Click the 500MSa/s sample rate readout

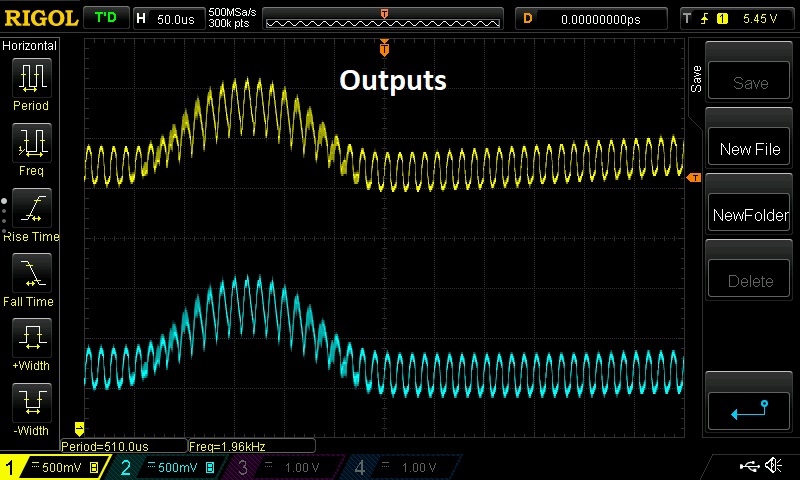point(232,13)
